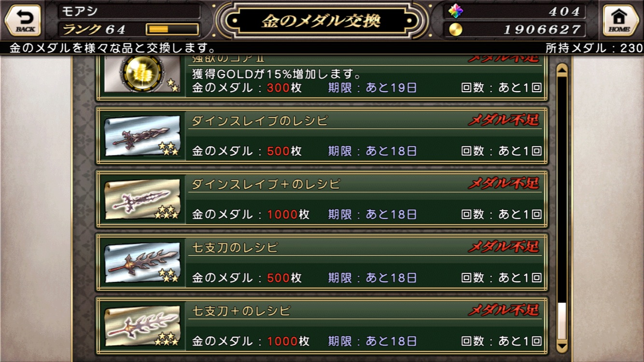The width and height of the screenshot is (644, 362).
Task: Go to HOME via house icon
Action: click(620, 20)
